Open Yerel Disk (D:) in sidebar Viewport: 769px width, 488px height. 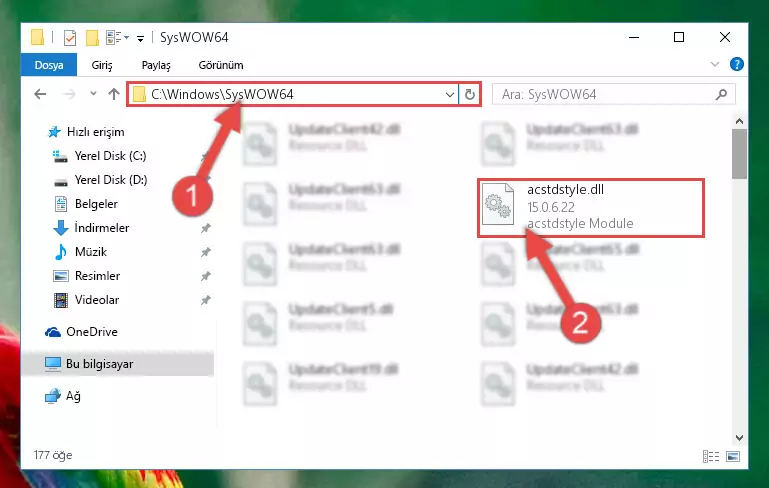pyautogui.click(x=110, y=180)
